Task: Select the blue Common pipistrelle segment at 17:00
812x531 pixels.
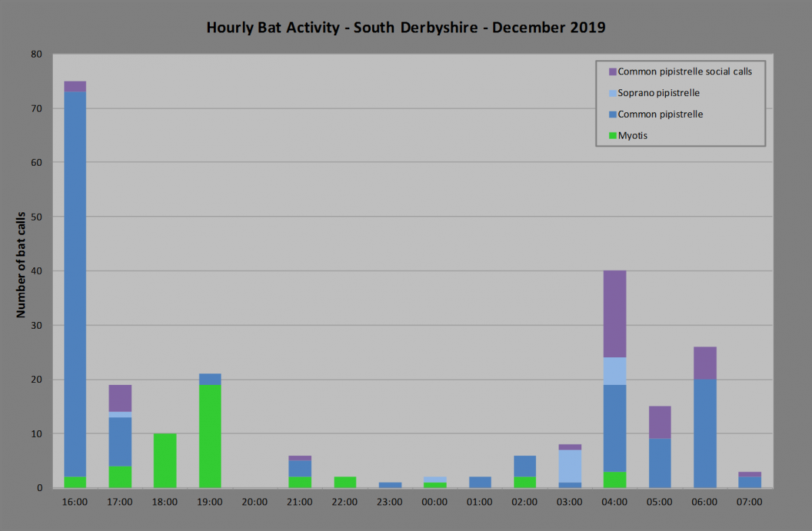Action: (120, 442)
